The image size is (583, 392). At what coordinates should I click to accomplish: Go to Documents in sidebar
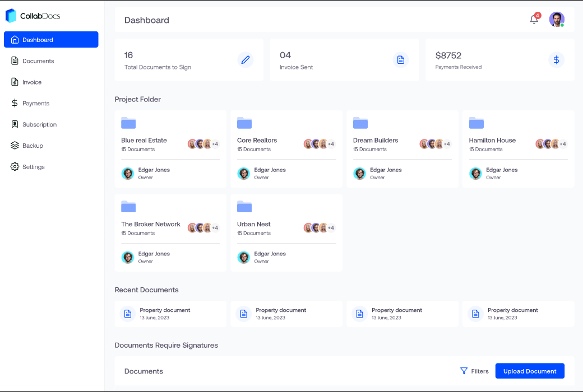38,61
